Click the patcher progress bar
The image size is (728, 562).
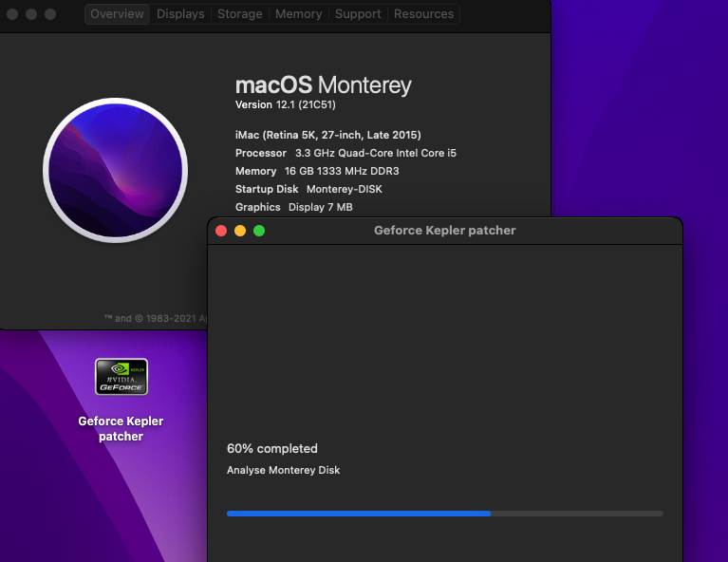445,514
